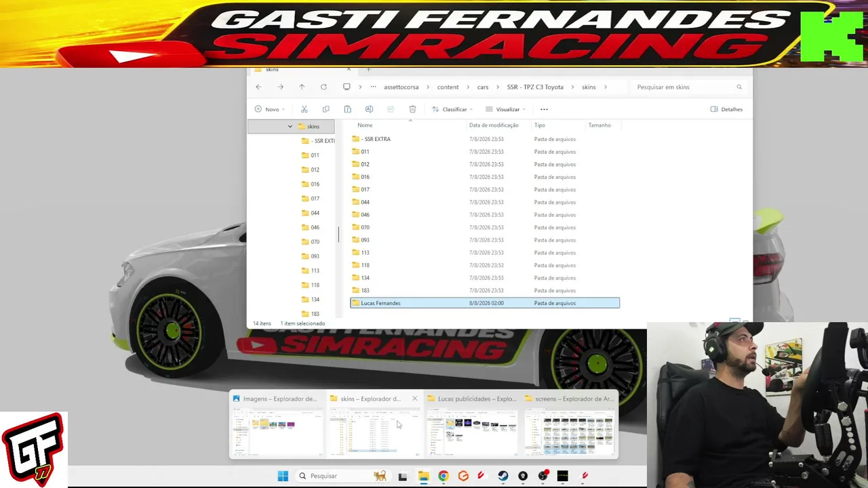Select folder 134 in the file list

[x=485, y=278]
